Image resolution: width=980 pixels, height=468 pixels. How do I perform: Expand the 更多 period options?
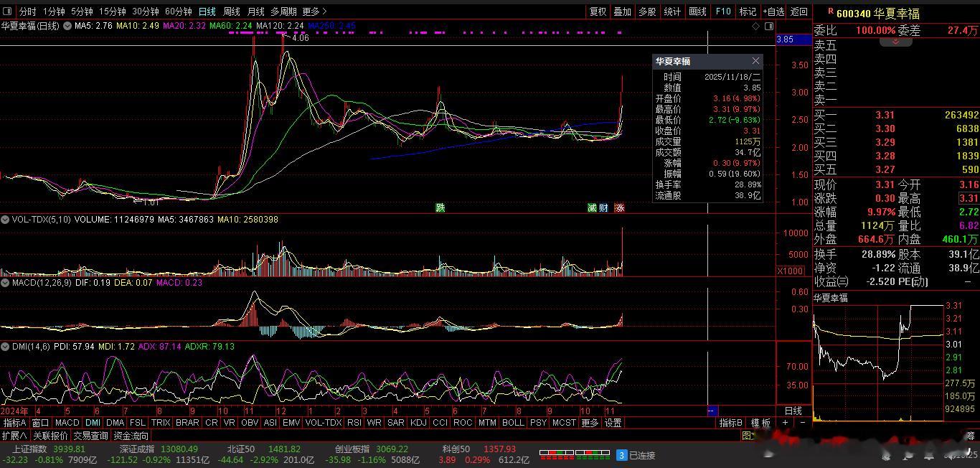pyautogui.click(x=314, y=11)
